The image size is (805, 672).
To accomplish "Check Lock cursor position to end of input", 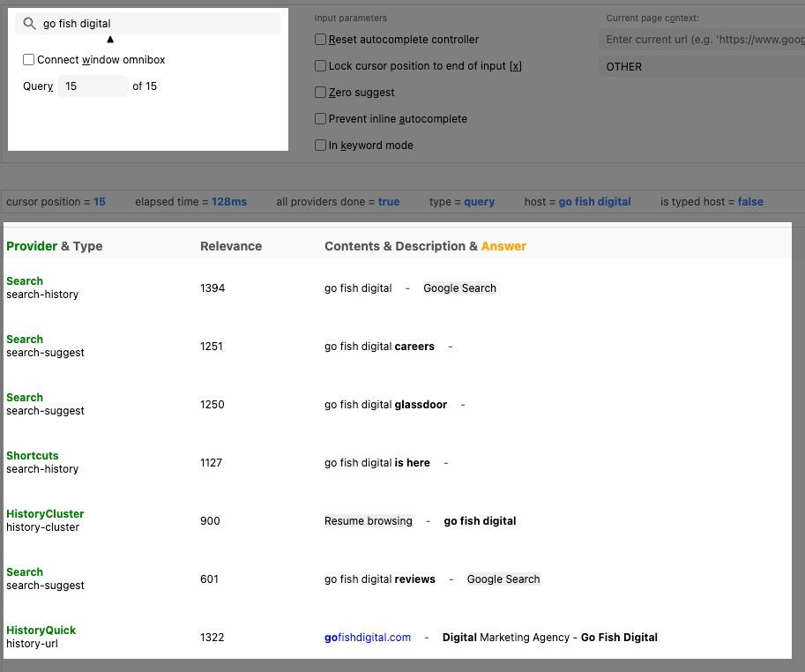I will [x=320, y=66].
